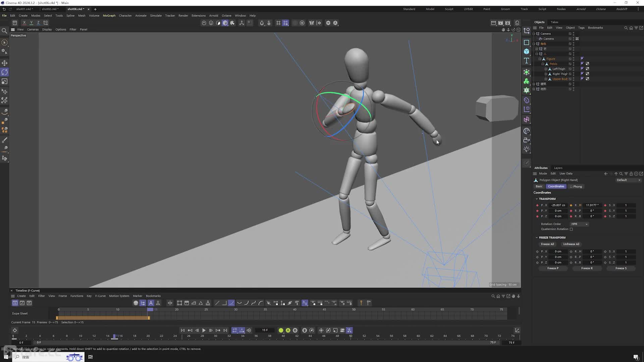Click the globe environment icon in palette
Viewport: 644px width, 362px height.
[527, 131]
